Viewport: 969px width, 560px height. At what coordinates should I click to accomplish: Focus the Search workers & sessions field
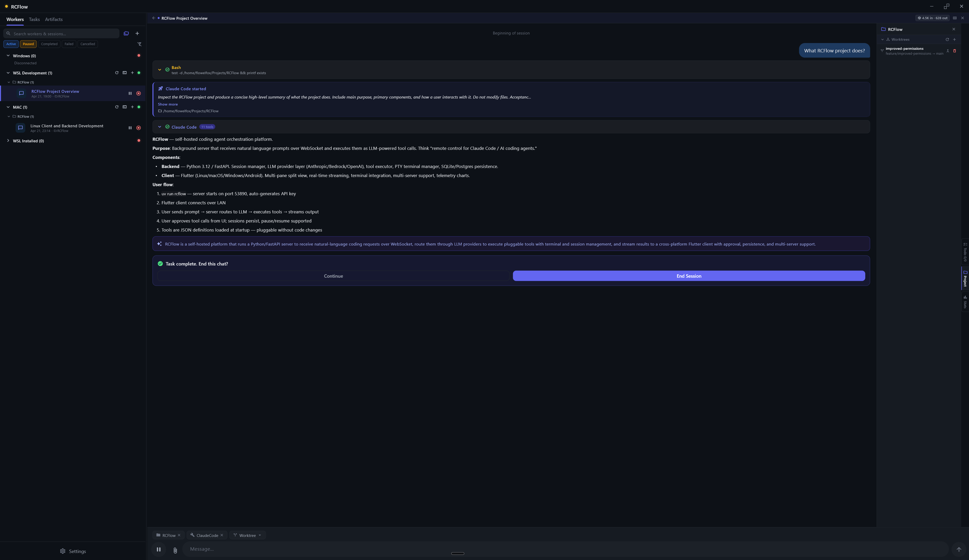(61, 33)
